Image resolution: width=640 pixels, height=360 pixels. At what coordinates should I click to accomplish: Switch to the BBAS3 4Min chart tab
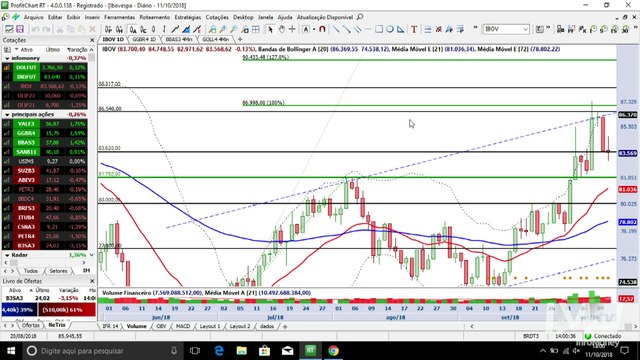[179, 39]
